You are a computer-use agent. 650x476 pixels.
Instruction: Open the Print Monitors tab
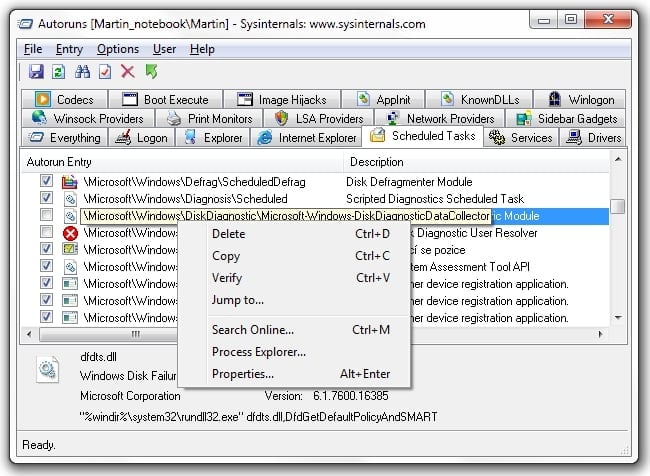pos(209,119)
